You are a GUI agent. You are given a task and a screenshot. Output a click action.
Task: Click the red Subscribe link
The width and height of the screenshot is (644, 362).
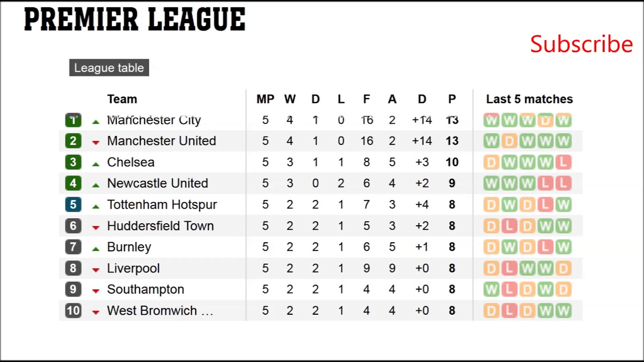[581, 44]
